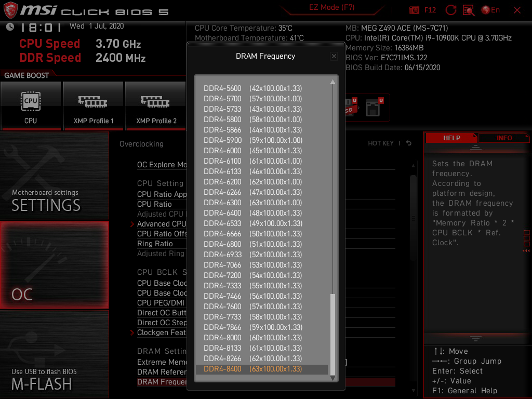Switch BIOS language via the En globe icon
532x399 pixels.
click(x=488, y=10)
